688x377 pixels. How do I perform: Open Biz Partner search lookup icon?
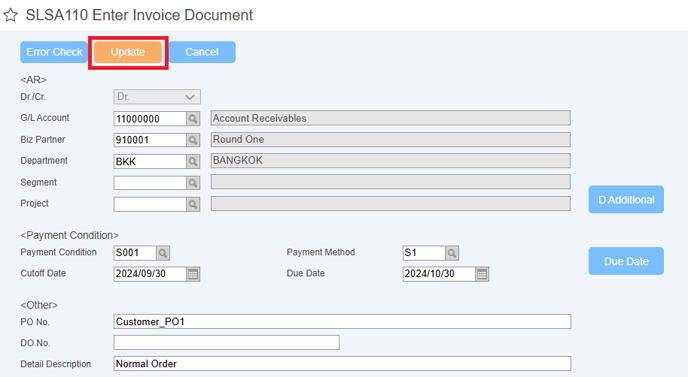(193, 140)
